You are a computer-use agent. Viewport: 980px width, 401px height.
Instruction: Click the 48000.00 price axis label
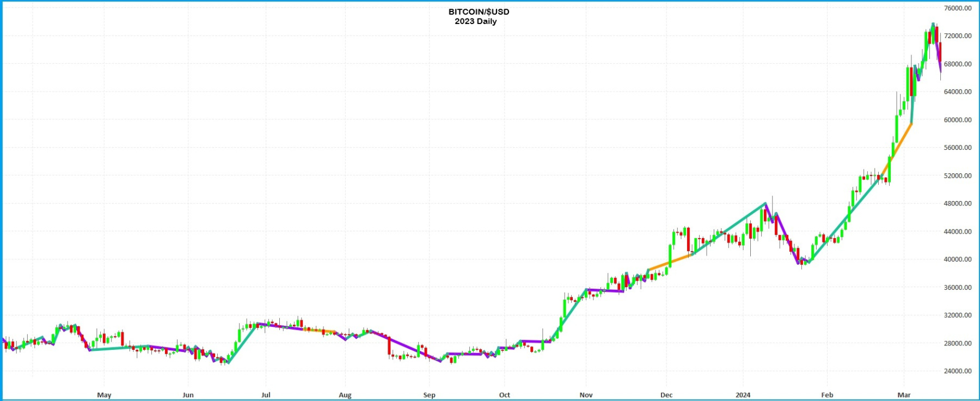tap(958, 204)
